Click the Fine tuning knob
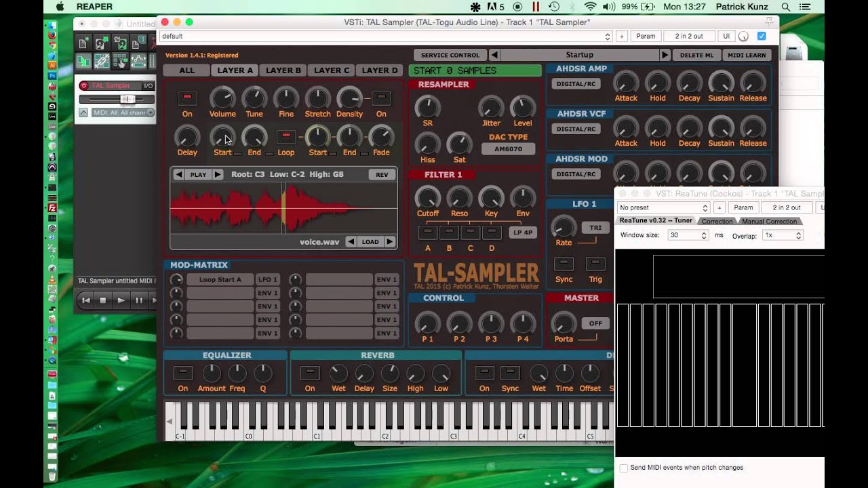The image size is (868, 488). pos(286,98)
